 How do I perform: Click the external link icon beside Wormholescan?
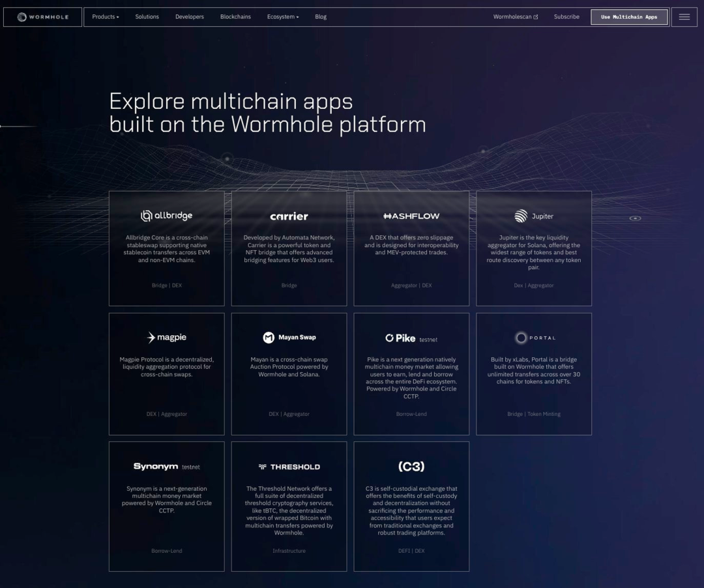(x=536, y=17)
